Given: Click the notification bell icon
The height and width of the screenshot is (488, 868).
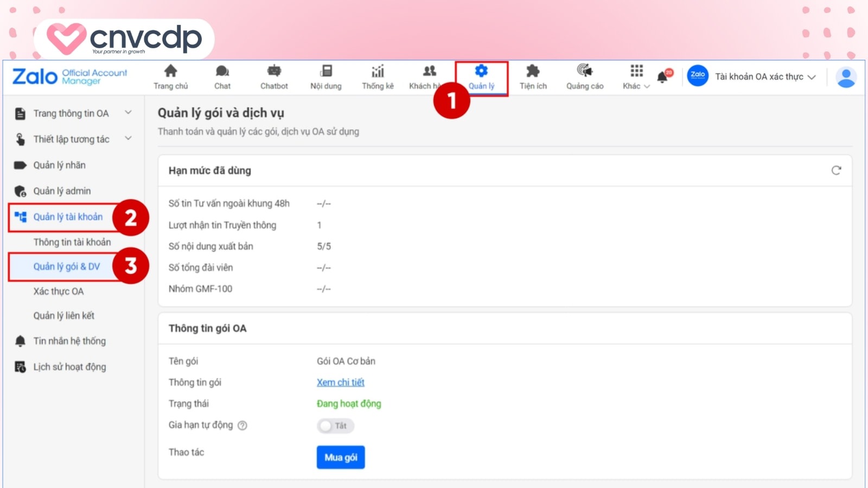Looking at the screenshot, I should click(x=663, y=77).
